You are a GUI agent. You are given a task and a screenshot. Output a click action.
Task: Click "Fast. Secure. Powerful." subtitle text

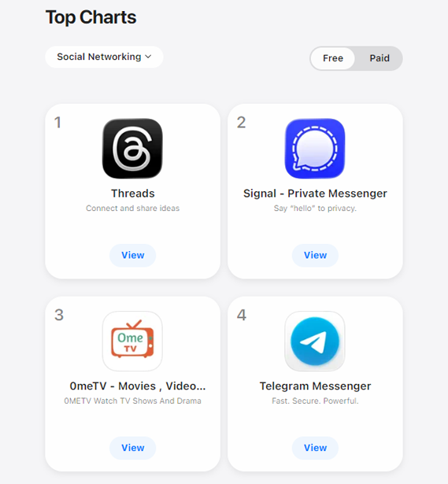[x=315, y=401]
